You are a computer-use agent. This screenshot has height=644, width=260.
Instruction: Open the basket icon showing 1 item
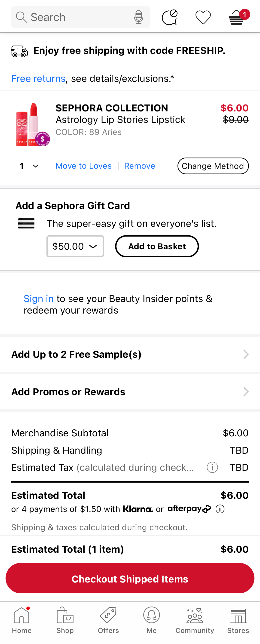point(236,18)
